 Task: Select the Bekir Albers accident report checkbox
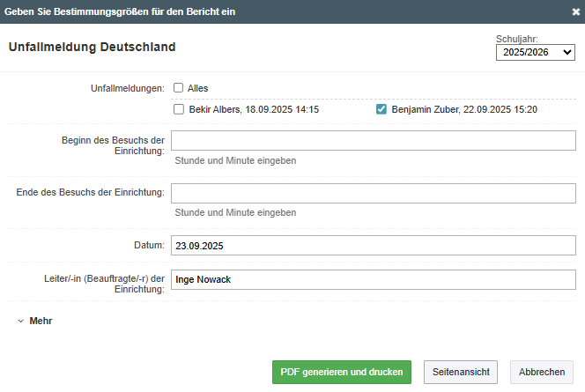[x=179, y=109]
